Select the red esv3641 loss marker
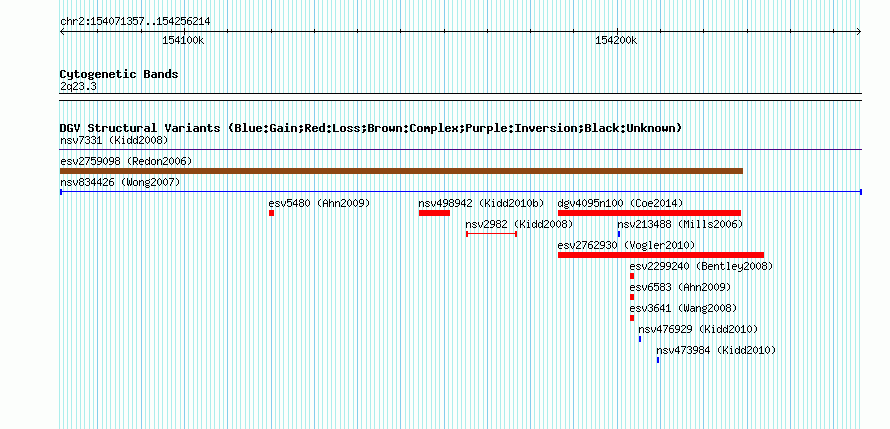The image size is (890, 429). click(x=632, y=318)
